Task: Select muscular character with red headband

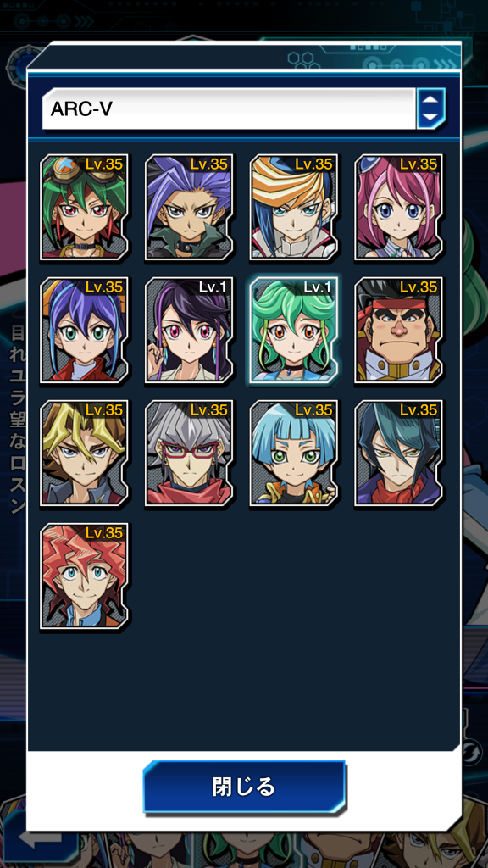Action: [399, 330]
